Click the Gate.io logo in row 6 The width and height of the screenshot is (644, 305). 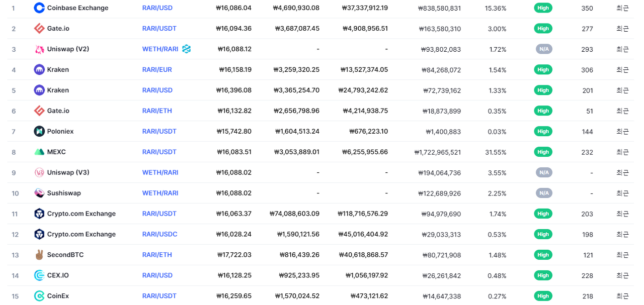[x=39, y=111]
